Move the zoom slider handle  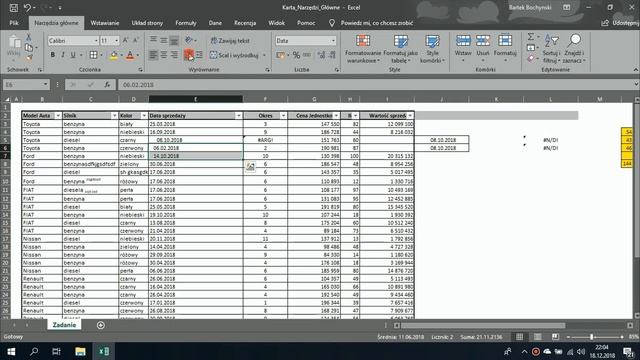click(591, 337)
